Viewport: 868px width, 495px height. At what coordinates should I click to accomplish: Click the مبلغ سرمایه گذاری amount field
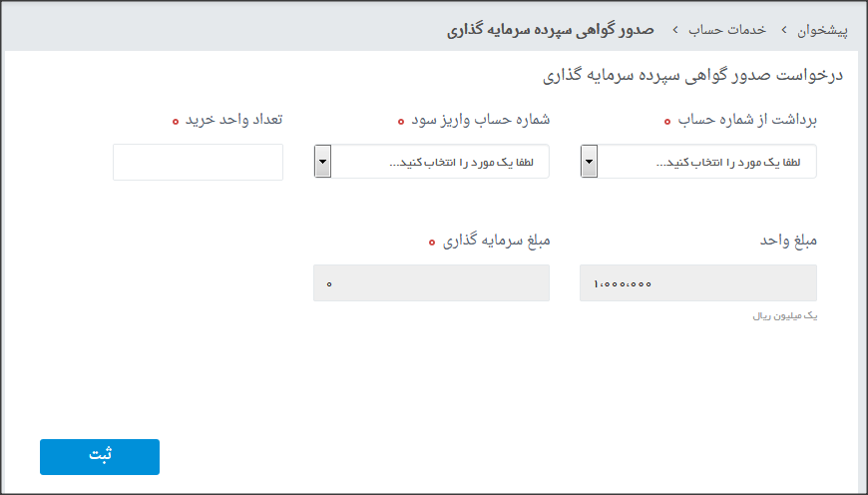(x=431, y=283)
